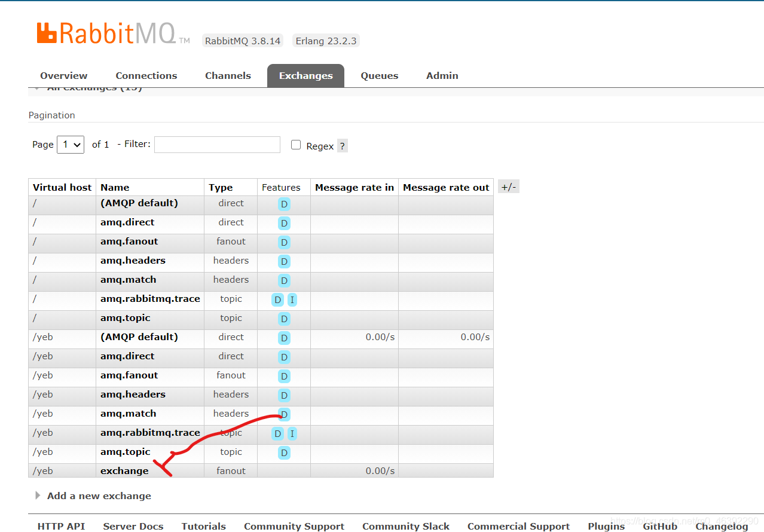
Task: Click D badge on / amq.rabbitmq.trace row
Action: tap(277, 300)
